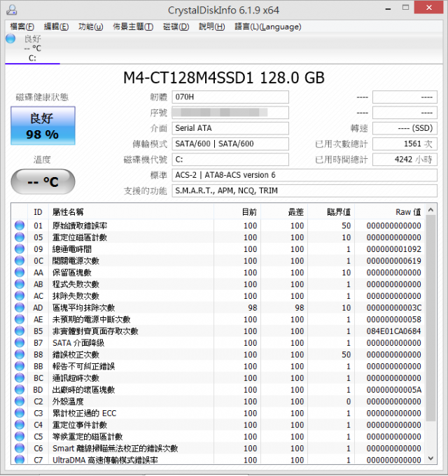Click the status orb for attribute C4
448x476 pixels.
coord(20,425)
